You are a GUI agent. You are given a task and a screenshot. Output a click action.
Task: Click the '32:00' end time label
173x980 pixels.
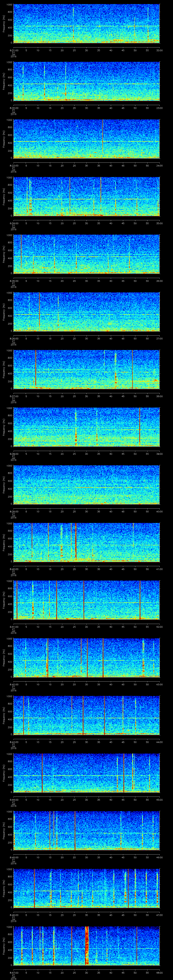(x=159, y=50)
